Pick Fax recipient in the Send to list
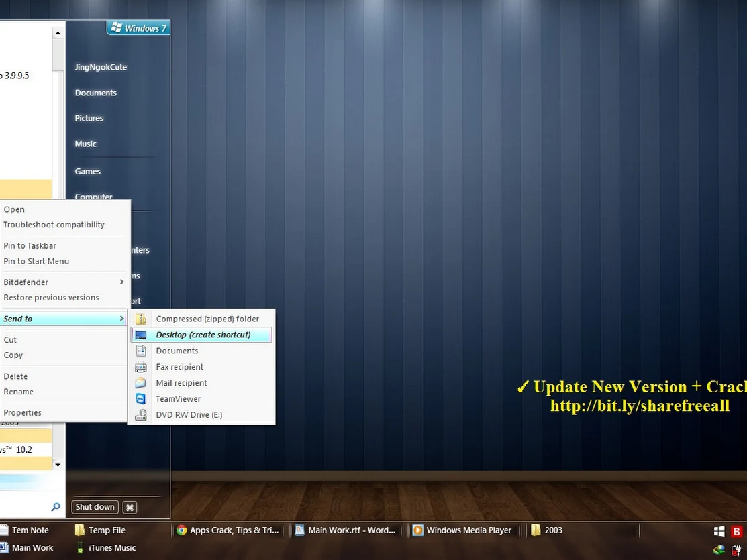This screenshot has width=747, height=560. point(201,367)
